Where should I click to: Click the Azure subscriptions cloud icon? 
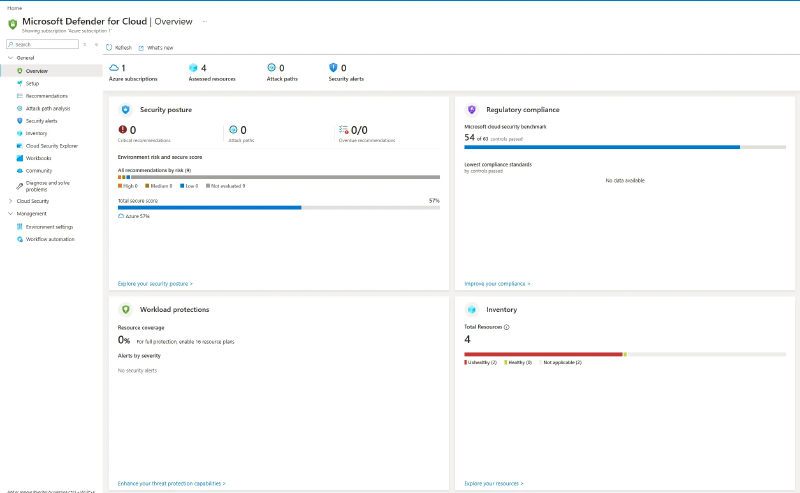(114, 67)
